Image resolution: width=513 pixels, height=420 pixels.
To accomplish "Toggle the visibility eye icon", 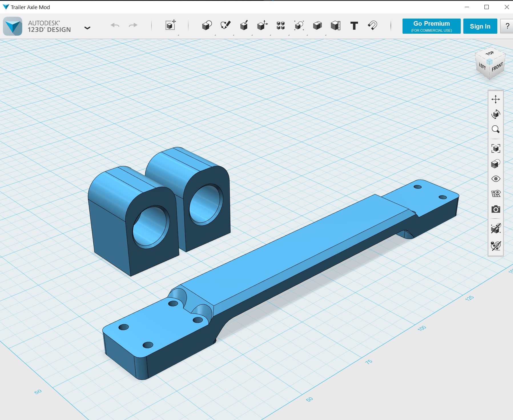I will (496, 179).
